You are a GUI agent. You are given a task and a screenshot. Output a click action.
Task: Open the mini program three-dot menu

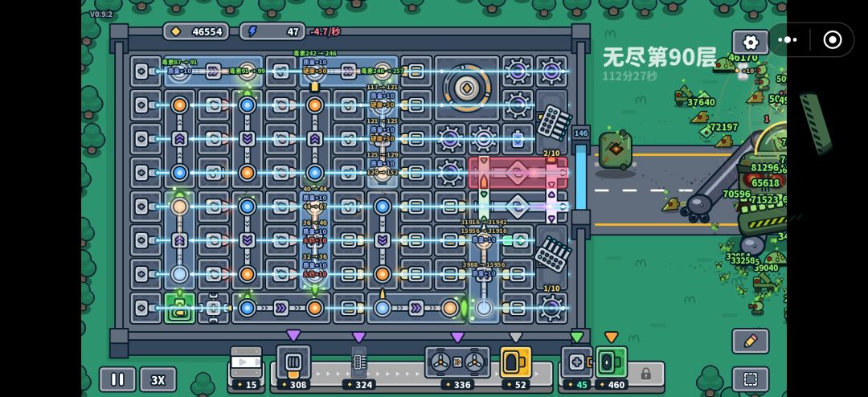[x=787, y=40]
